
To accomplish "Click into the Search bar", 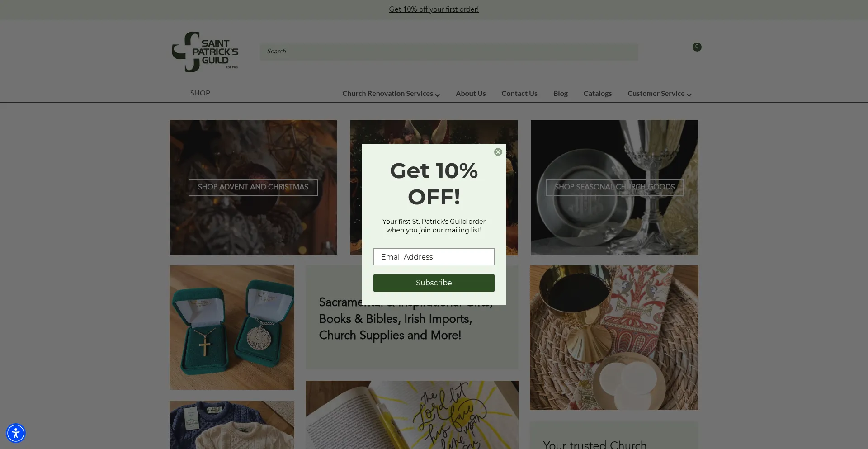I will (x=449, y=52).
